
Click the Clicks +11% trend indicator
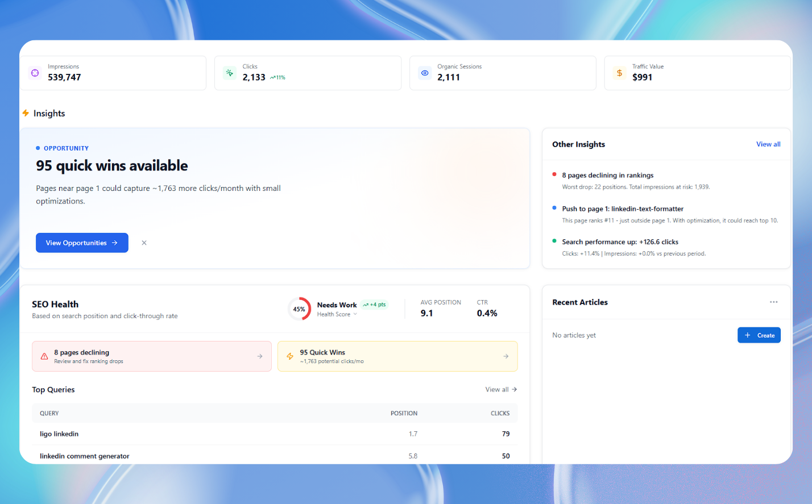(x=277, y=77)
